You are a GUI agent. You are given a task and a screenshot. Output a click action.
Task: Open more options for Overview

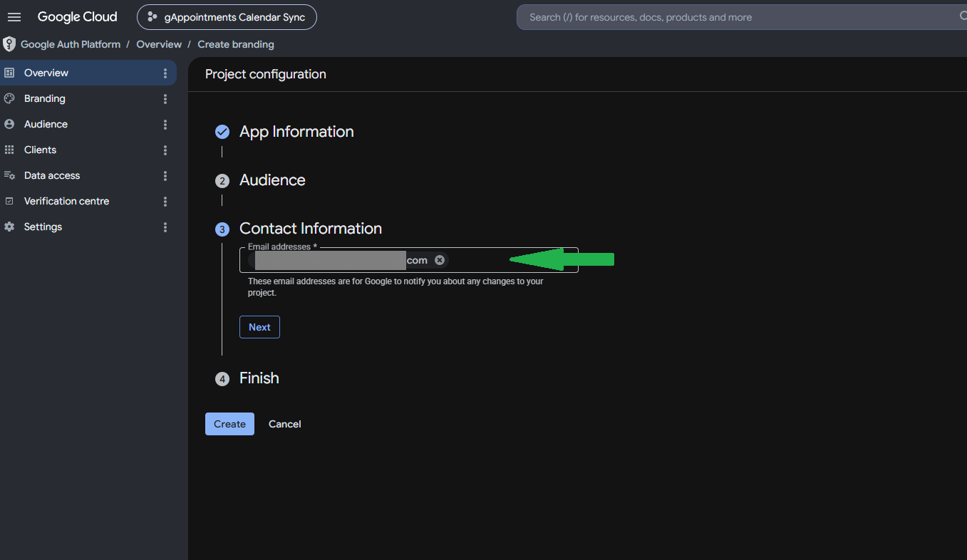(x=165, y=73)
